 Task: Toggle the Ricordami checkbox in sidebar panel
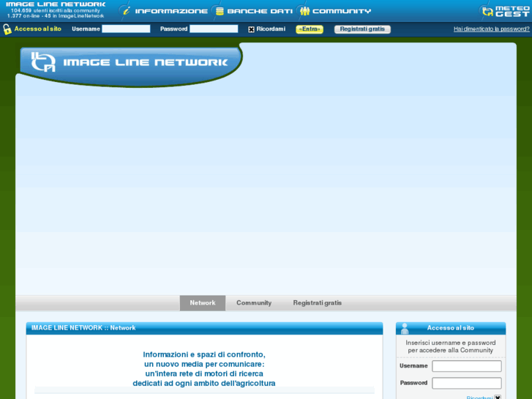498,397
